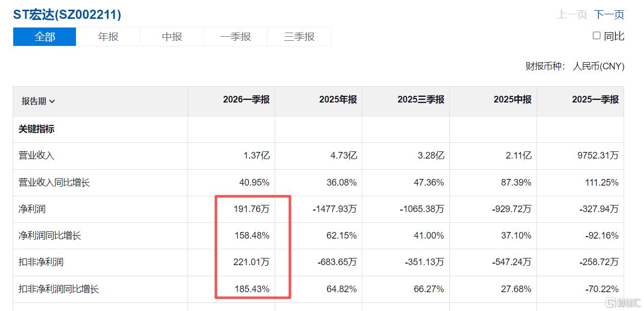Select the 三季报 tab
Viewport: 644px width, 311px height.
[x=299, y=37]
